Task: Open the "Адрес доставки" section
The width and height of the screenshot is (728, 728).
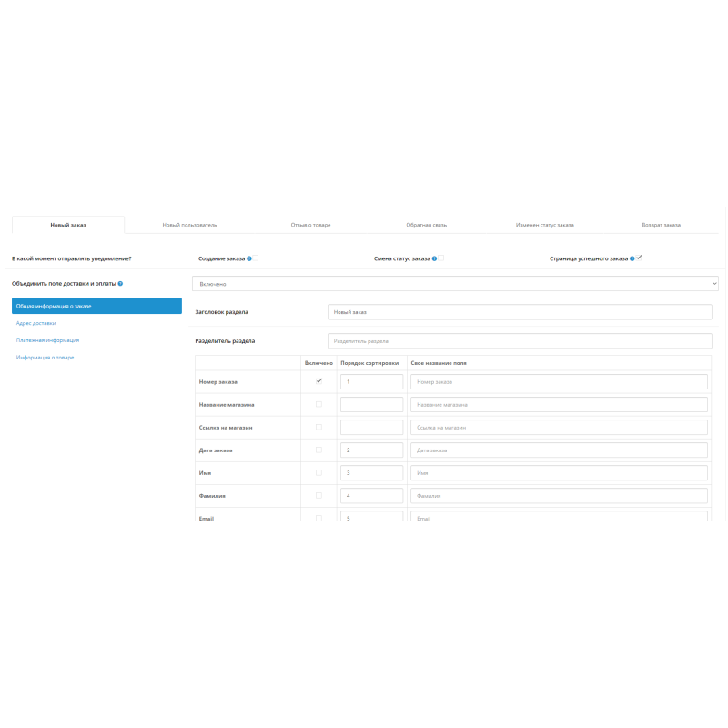Action: pos(35,322)
